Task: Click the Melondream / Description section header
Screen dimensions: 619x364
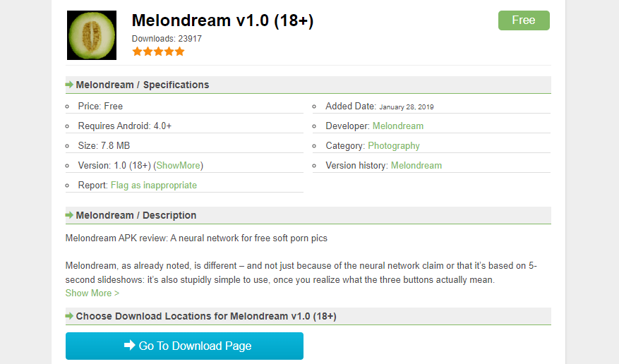Action: (x=136, y=215)
